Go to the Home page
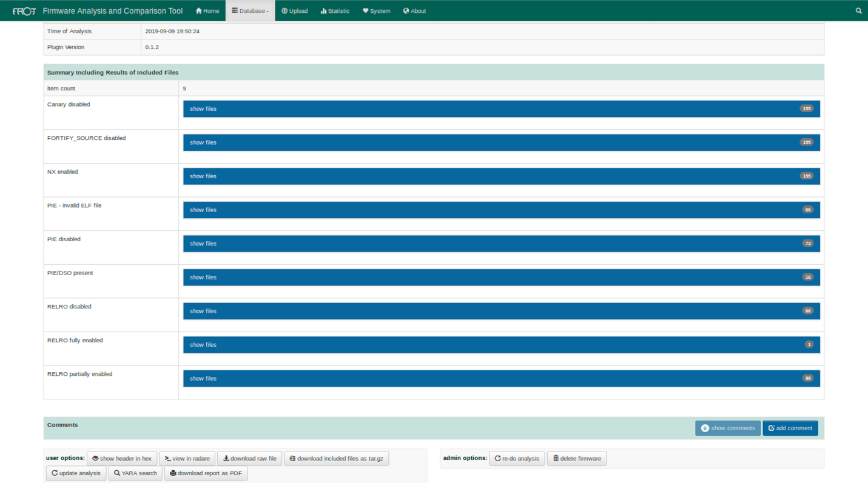This screenshot has height=483, width=868. pos(207,11)
